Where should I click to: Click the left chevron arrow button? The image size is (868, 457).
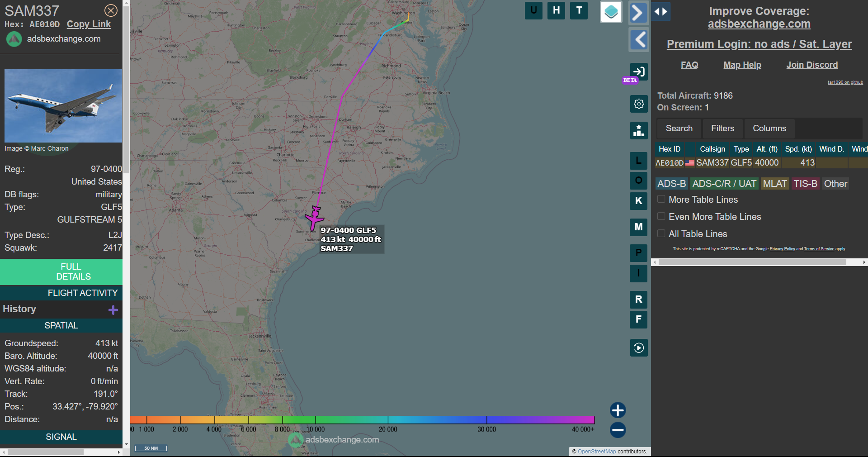[x=639, y=40]
